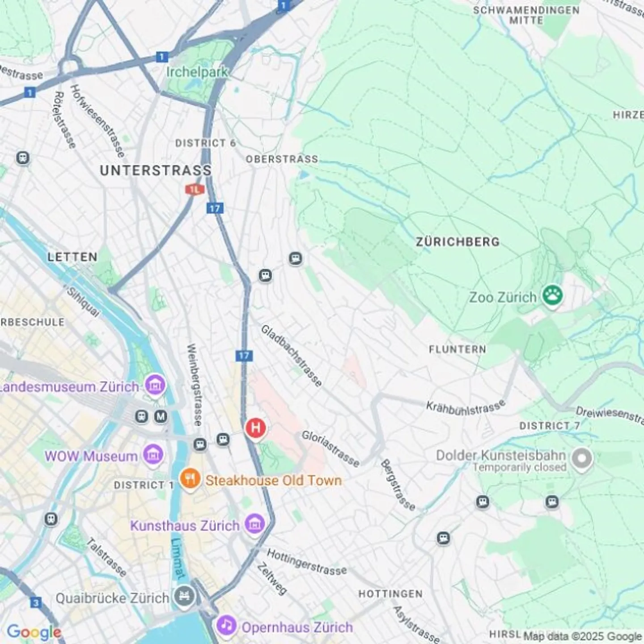Select the Unterstrass district label
The height and width of the screenshot is (644, 644).
click(x=156, y=170)
